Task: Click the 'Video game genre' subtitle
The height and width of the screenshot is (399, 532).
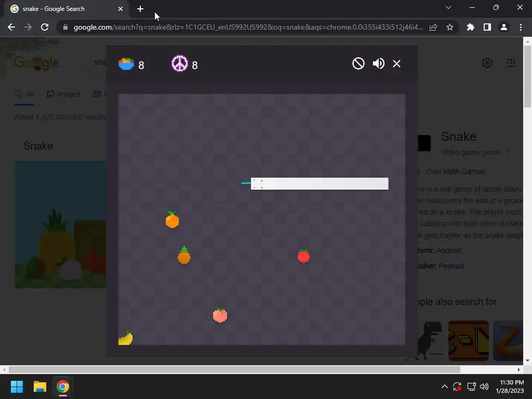Action: 471,152
